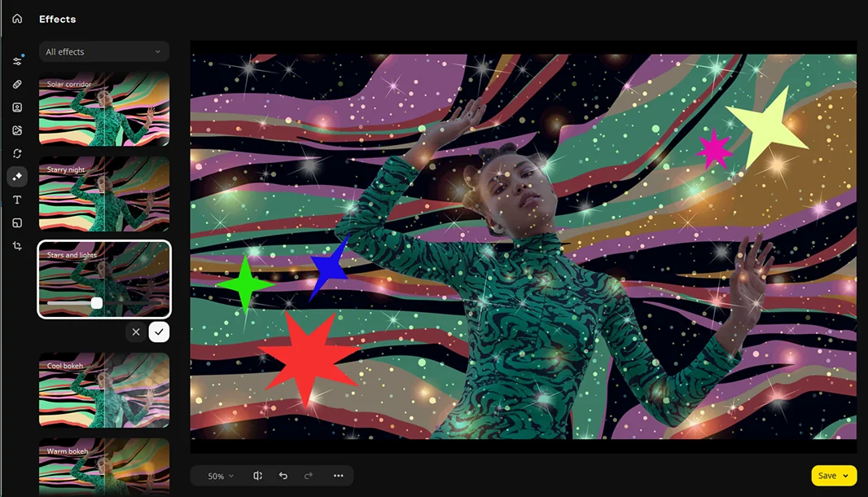Choose the Cool bokeh effect
The height and width of the screenshot is (497, 868).
pyautogui.click(x=104, y=390)
